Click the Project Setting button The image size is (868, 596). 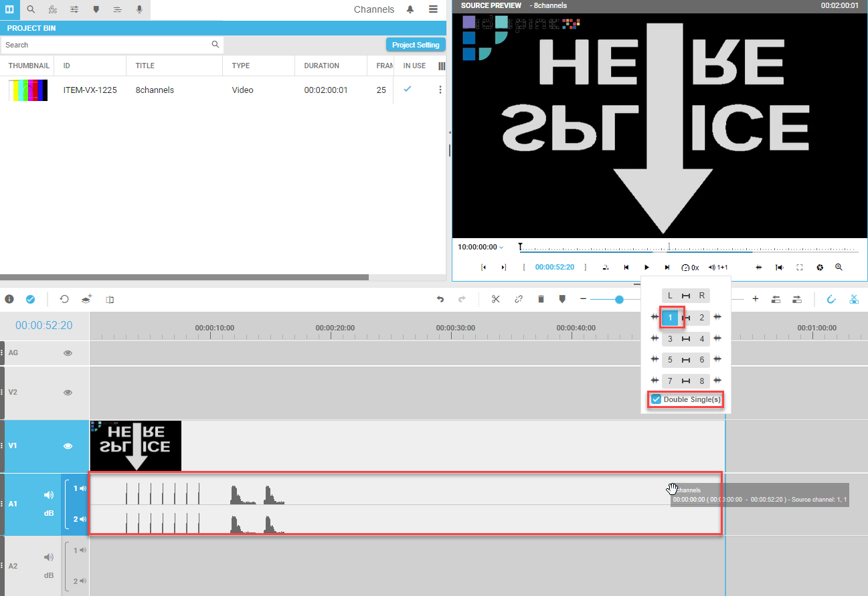416,45
